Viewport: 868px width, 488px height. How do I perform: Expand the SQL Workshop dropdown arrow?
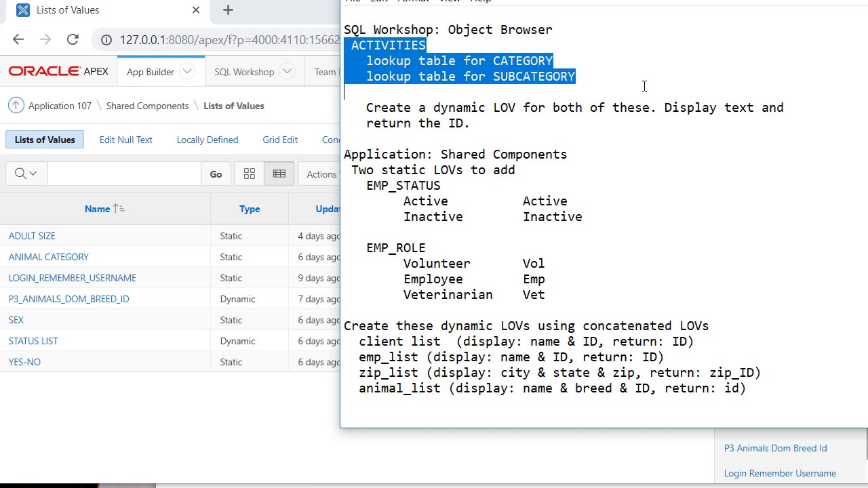point(288,72)
